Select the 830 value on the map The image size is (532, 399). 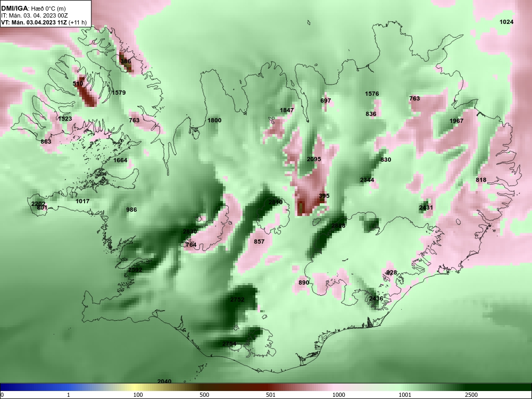tap(386, 160)
